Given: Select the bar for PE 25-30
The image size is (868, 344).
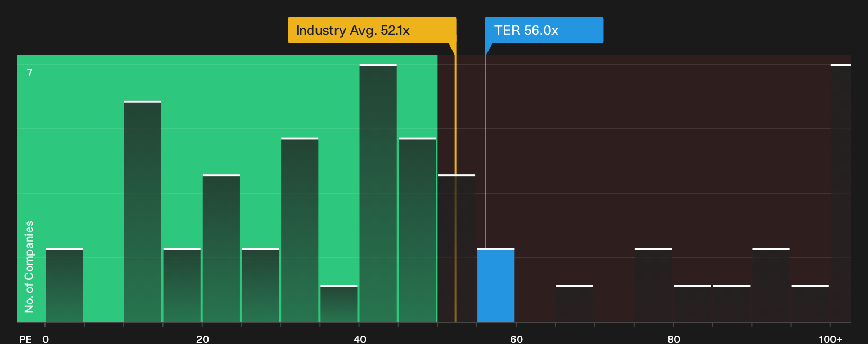Looking at the screenshot, I should coord(260,285).
